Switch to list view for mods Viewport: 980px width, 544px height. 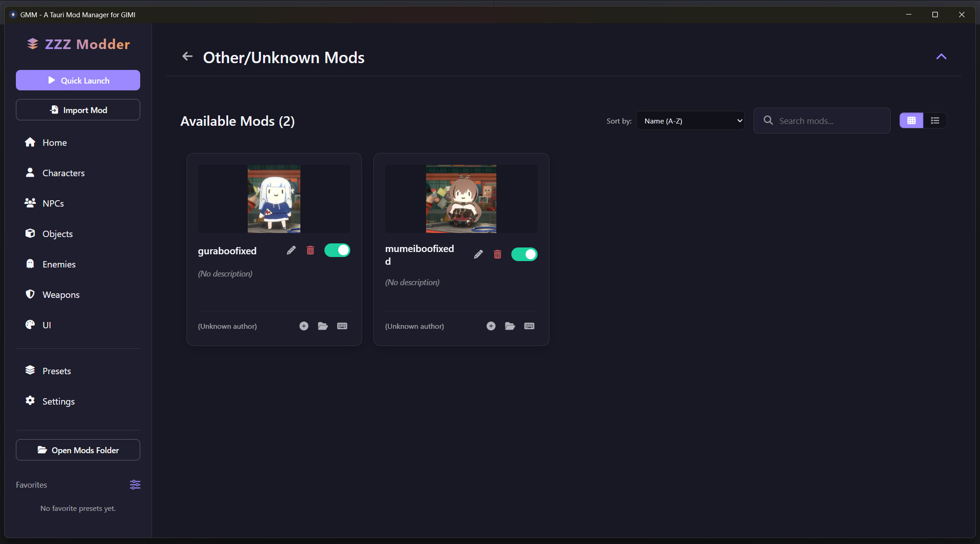coord(934,120)
